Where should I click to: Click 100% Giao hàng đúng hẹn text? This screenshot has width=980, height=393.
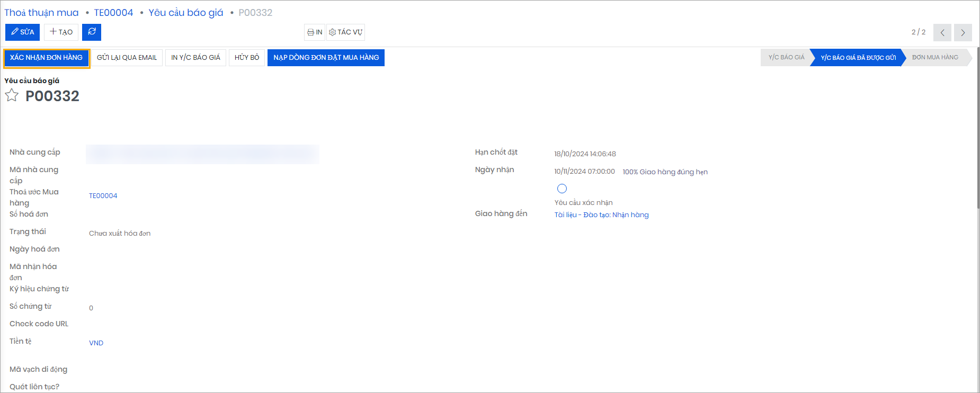point(665,172)
